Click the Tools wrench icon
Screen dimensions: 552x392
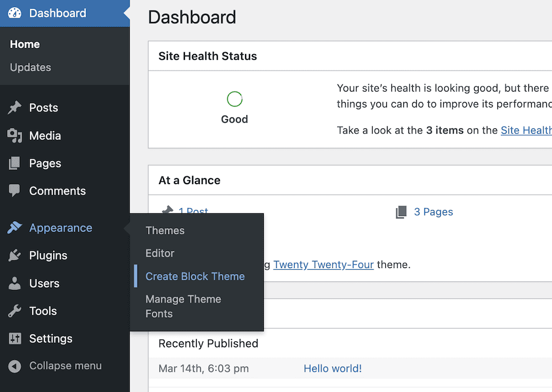click(x=15, y=311)
